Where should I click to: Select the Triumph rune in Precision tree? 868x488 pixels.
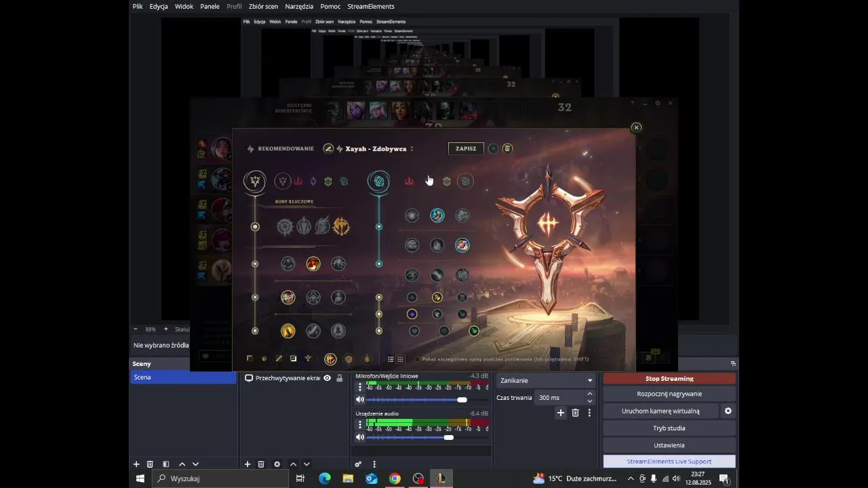313,264
